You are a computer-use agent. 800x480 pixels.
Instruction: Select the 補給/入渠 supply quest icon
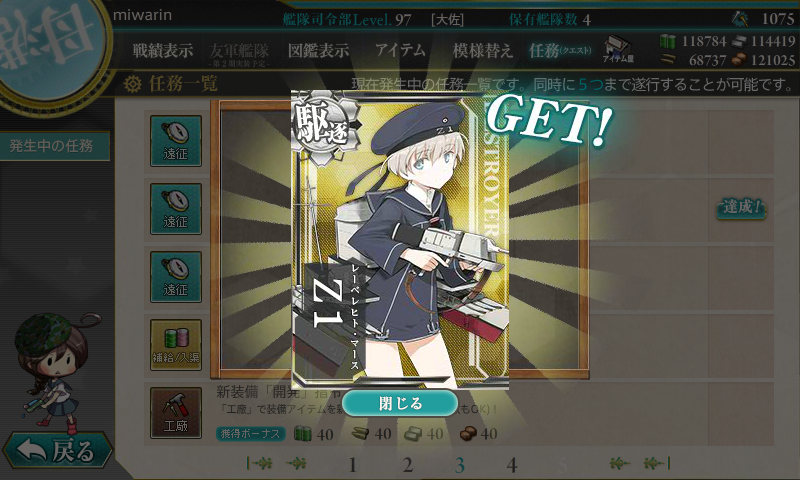(176, 345)
